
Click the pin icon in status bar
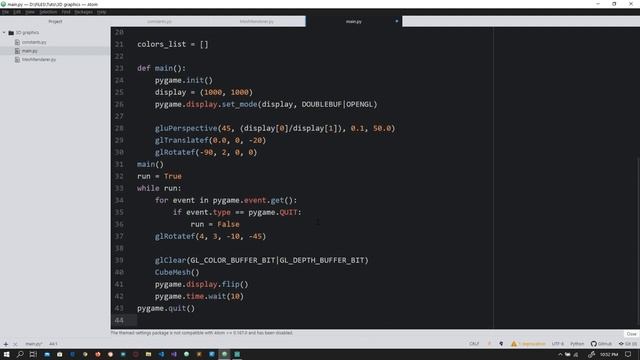click(501, 344)
